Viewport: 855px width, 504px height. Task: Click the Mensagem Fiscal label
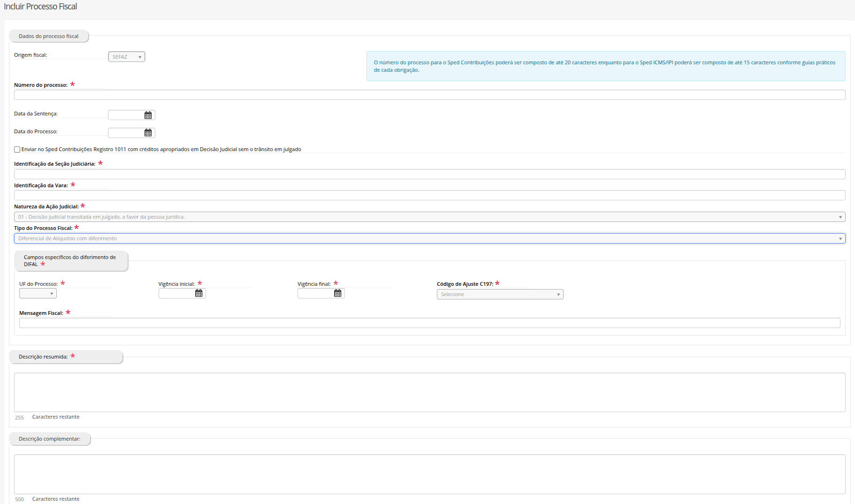tap(41, 313)
